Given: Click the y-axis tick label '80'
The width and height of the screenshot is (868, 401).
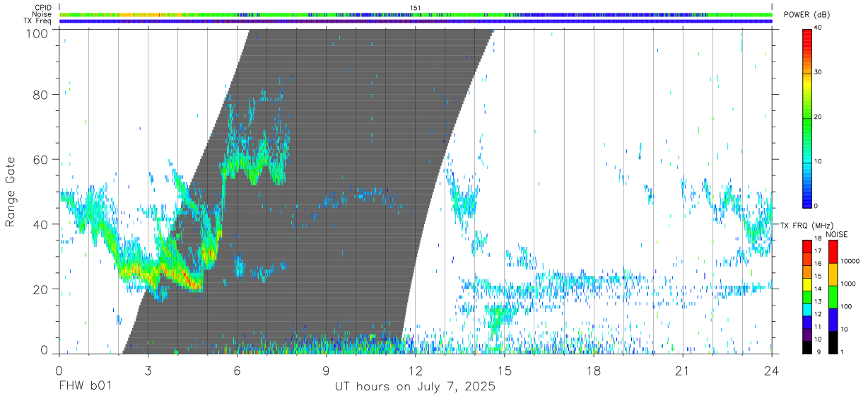Looking at the screenshot, I should (x=41, y=94).
